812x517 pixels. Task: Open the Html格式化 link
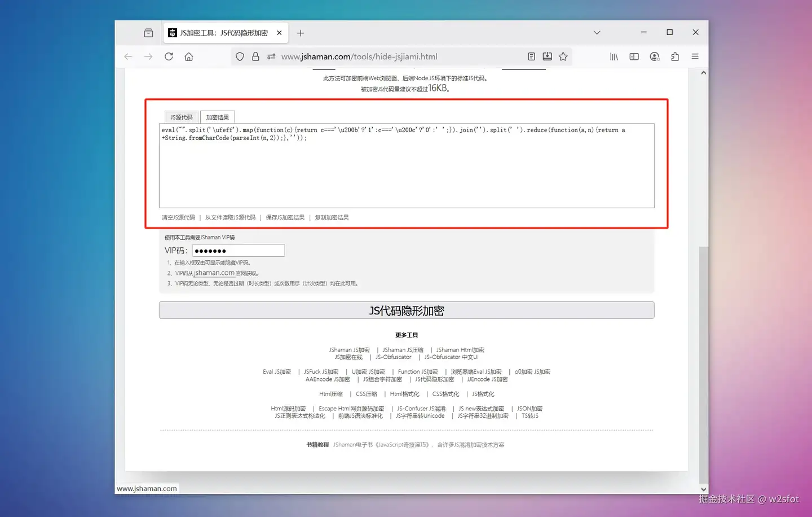coord(404,394)
